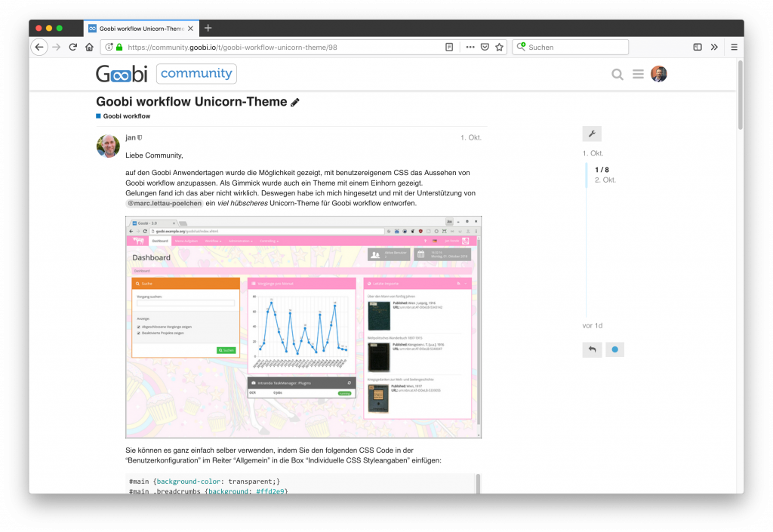This screenshot has width=773, height=532.
Task: Toggle reader view icon in the address bar
Action: (449, 48)
